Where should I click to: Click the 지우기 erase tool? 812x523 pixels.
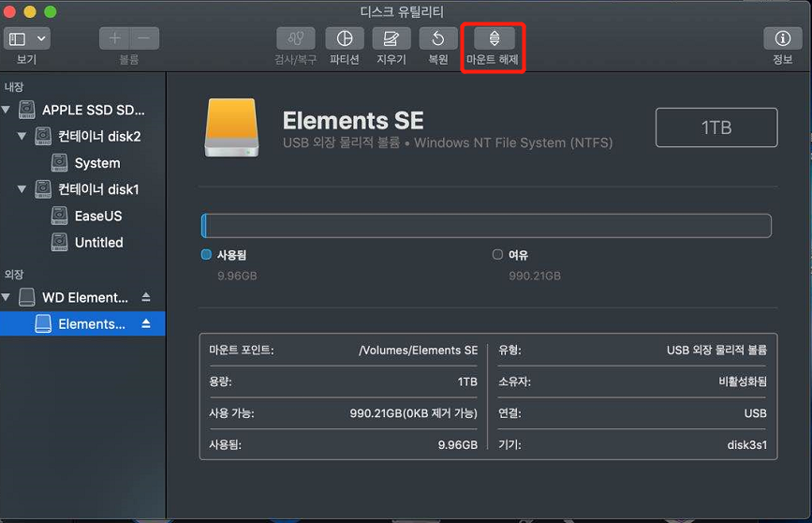pos(391,37)
